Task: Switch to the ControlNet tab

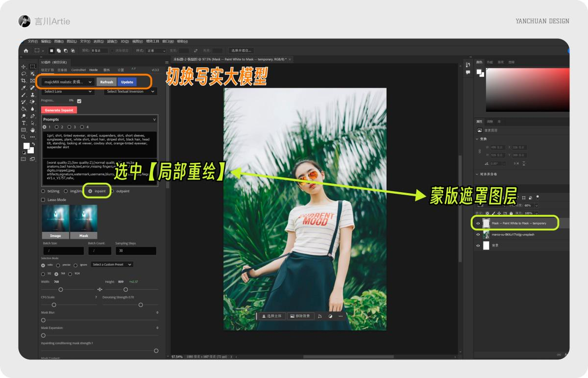Action: [x=78, y=70]
